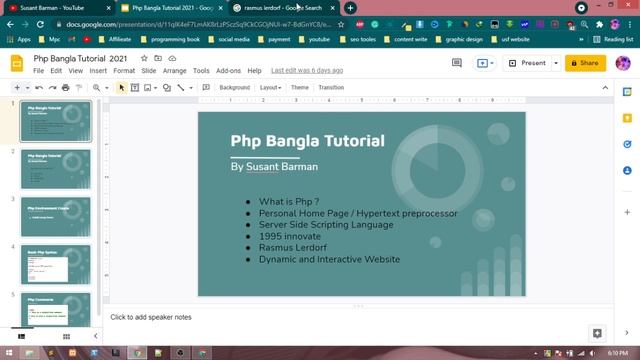Open the View menu
640x360 pixels.
tap(76, 71)
